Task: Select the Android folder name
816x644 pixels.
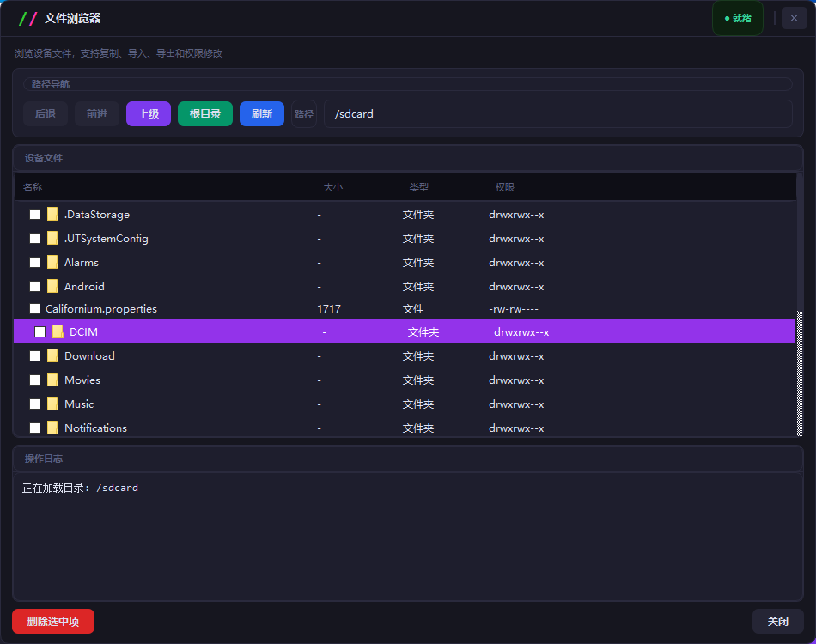Action: [x=84, y=286]
